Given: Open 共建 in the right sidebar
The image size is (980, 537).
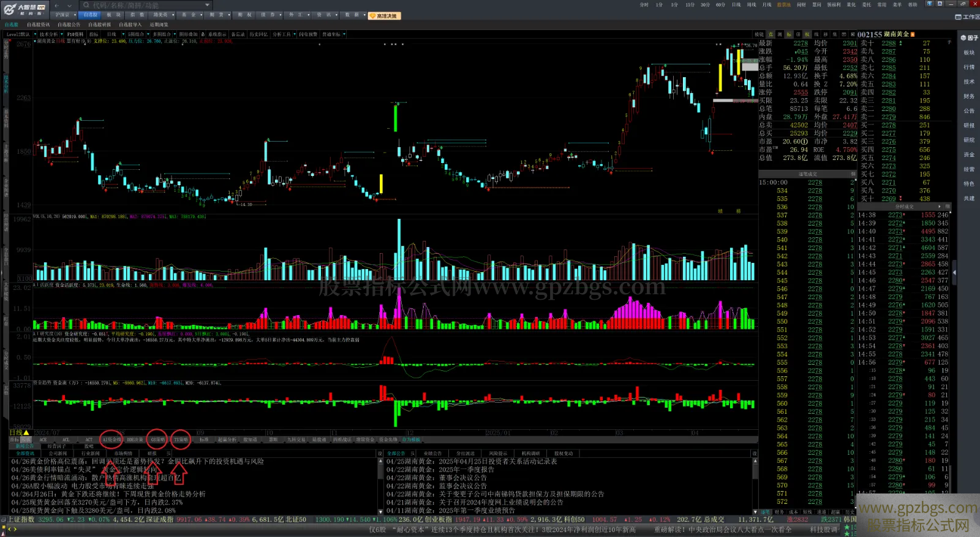Looking at the screenshot, I should coord(969,199).
